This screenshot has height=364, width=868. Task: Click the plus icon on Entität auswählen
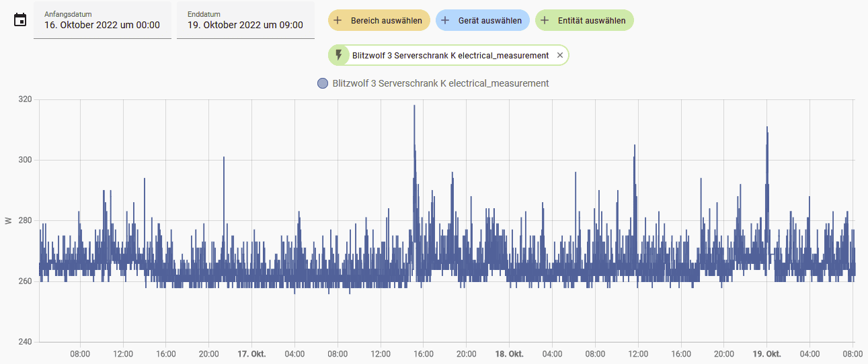coord(545,20)
